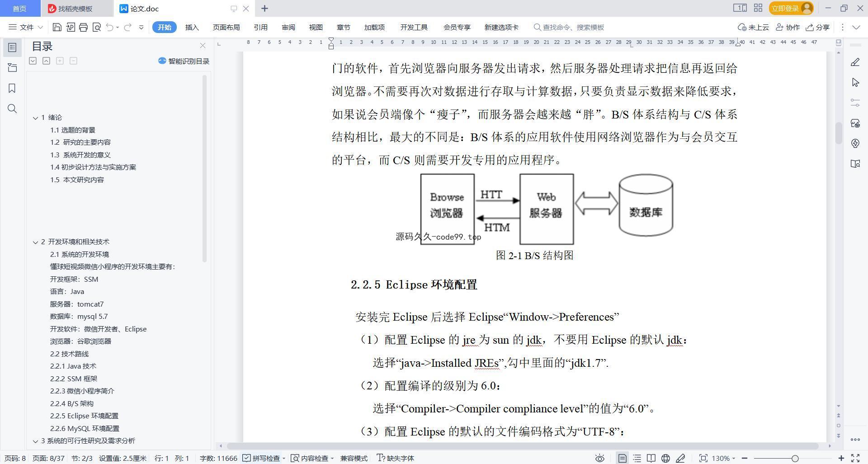Image resolution: width=868 pixels, height=464 pixels.
Task: Collapse all outline levels icon
Action: tap(46, 61)
